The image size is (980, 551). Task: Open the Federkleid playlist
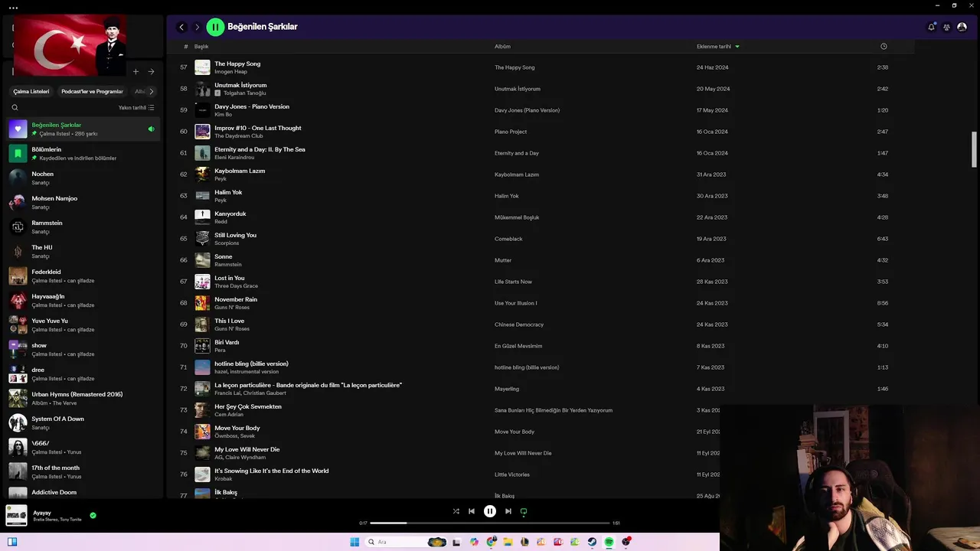tap(83, 276)
